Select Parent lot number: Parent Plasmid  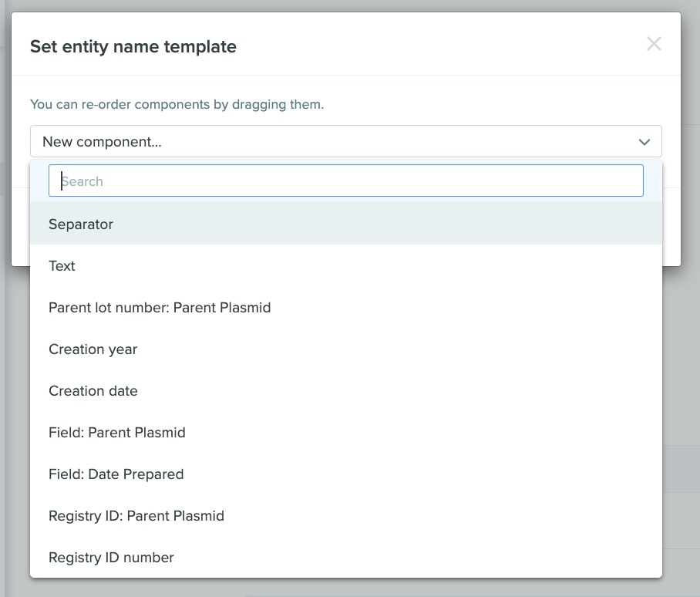coord(346,307)
